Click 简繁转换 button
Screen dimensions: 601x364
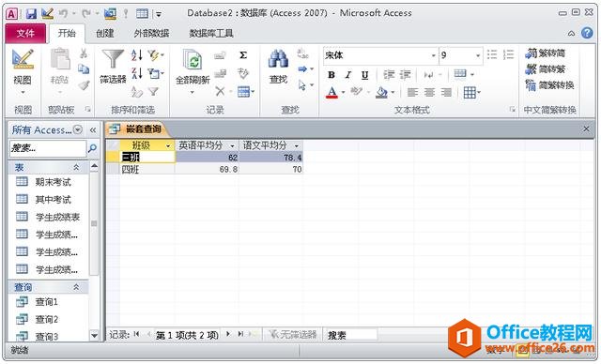[549, 85]
